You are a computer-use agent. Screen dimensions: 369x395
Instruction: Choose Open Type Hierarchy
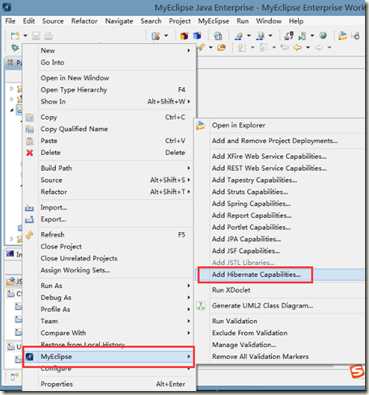[x=74, y=90]
